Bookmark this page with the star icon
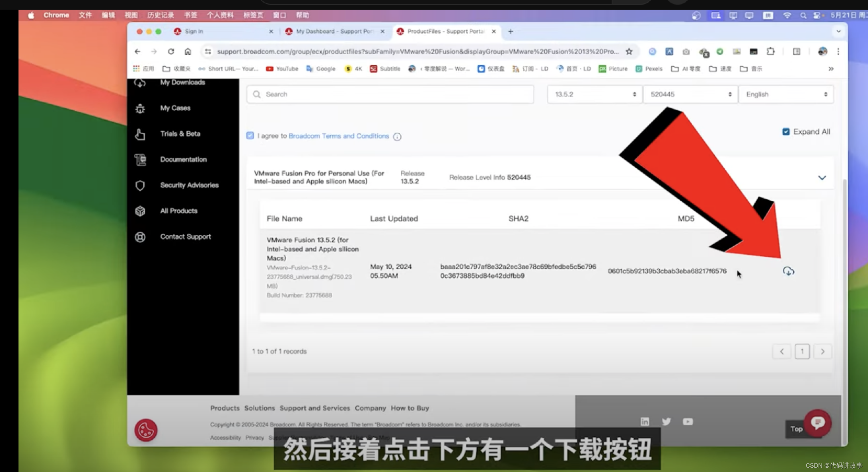 (x=629, y=51)
